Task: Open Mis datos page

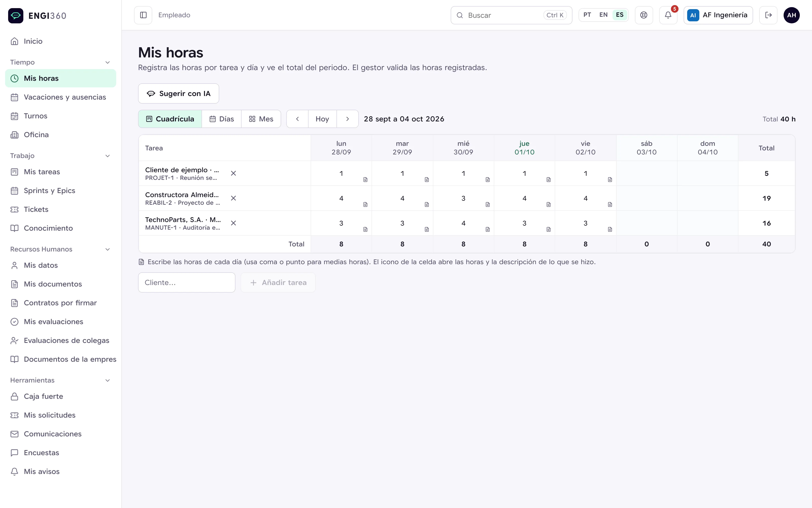Action: tap(61, 265)
